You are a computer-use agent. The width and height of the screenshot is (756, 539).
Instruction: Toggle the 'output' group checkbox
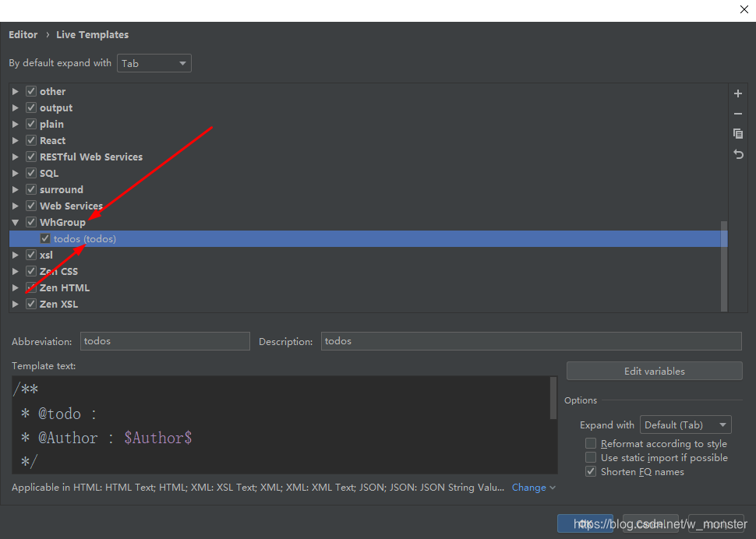(x=31, y=107)
